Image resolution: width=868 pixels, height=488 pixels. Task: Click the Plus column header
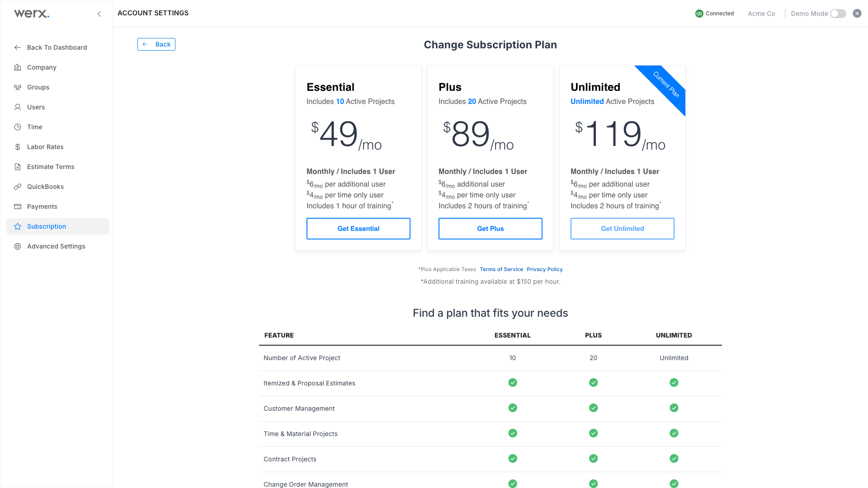pyautogui.click(x=594, y=335)
